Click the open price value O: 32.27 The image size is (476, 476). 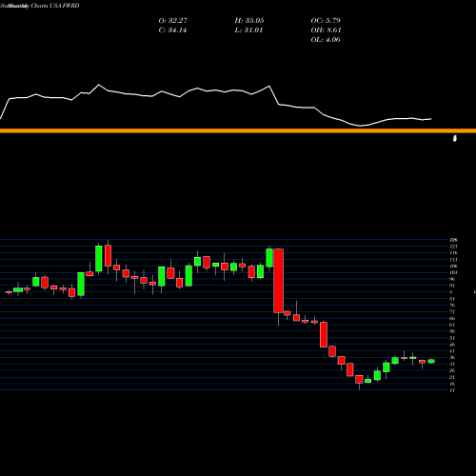click(x=173, y=21)
